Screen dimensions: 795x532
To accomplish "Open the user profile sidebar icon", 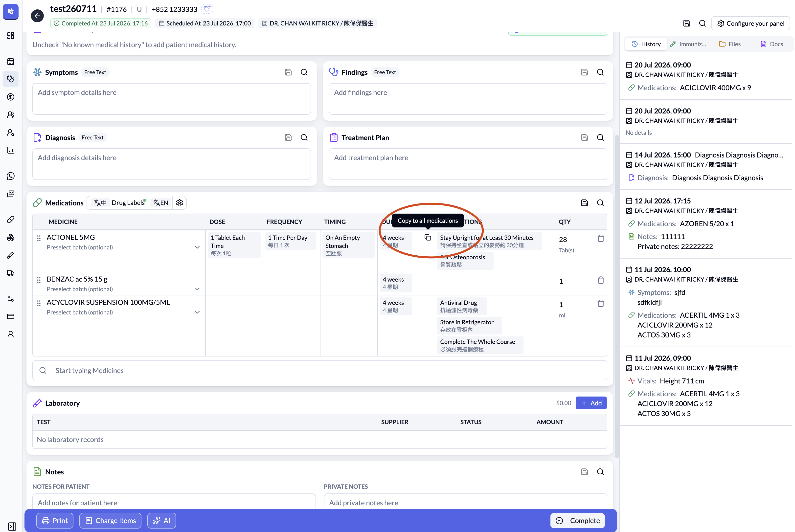I will click(x=11, y=334).
